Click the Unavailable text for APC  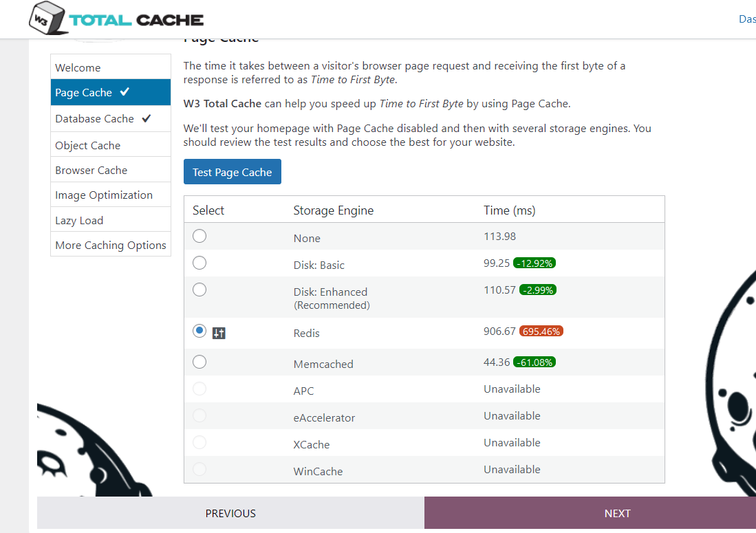pos(512,389)
